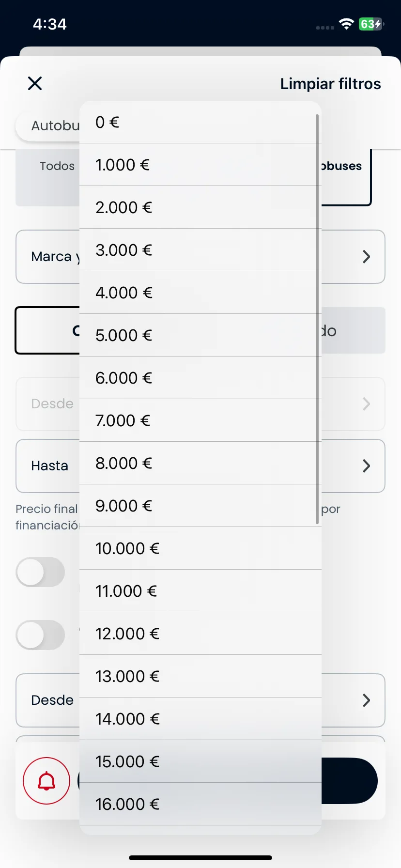Select 5.000 € from the price list
The height and width of the screenshot is (868, 401).
(x=200, y=335)
